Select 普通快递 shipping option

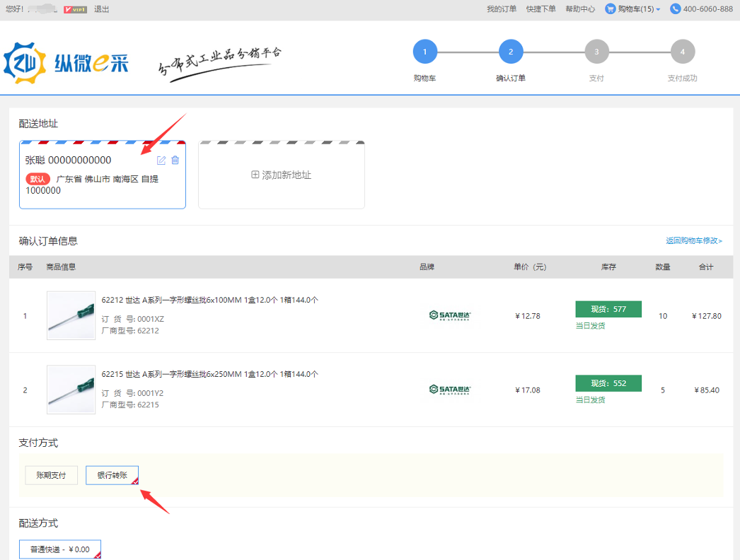pyautogui.click(x=60, y=549)
